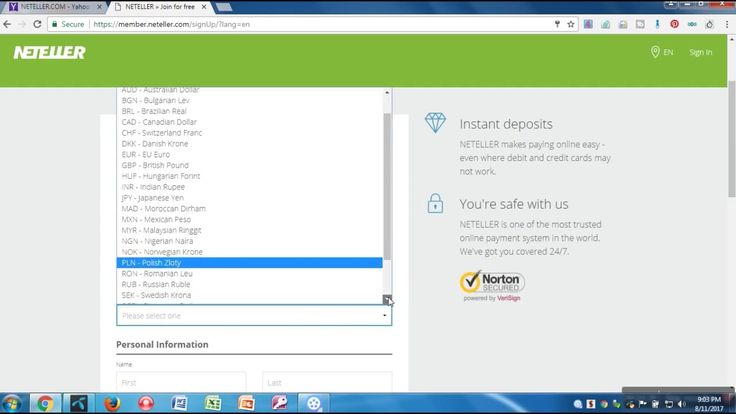Open the Windows Start button

[12, 403]
